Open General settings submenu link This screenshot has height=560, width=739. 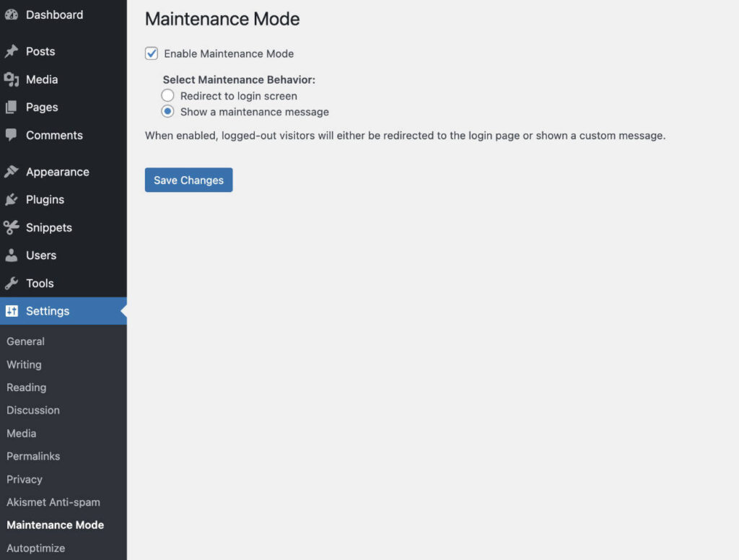pos(25,341)
